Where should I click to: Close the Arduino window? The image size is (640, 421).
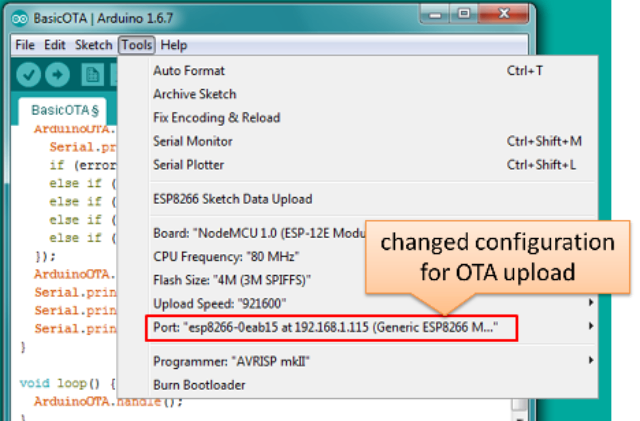click(504, 15)
